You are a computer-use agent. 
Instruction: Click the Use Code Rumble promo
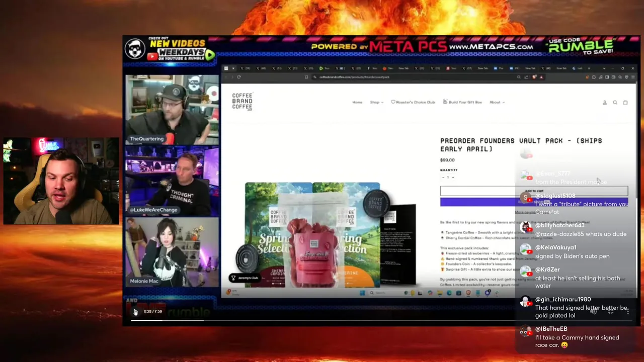point(582,46)
